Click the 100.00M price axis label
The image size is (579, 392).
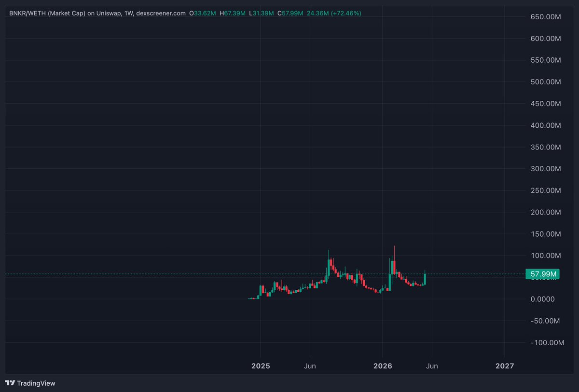pyautogui.click(x=545, y=256)
